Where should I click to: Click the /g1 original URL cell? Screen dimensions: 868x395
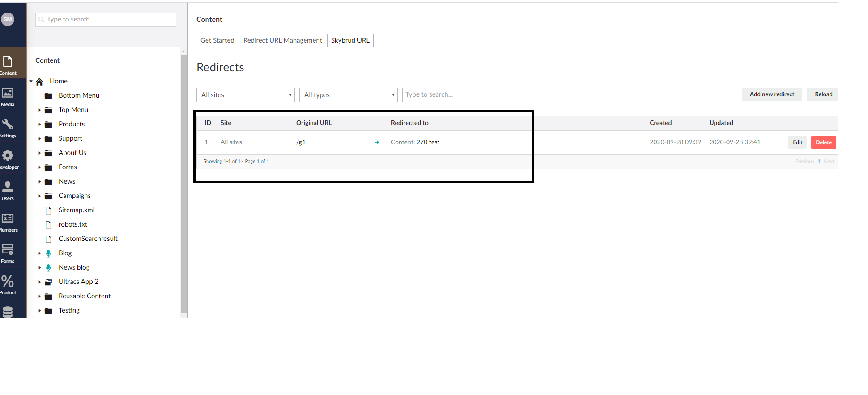(x=301, y=142)
